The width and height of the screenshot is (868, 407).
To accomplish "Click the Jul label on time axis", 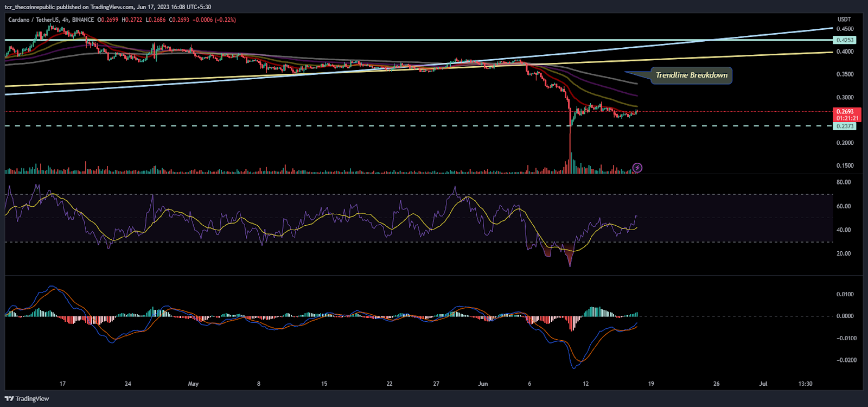I will click(x=763, y=384).
